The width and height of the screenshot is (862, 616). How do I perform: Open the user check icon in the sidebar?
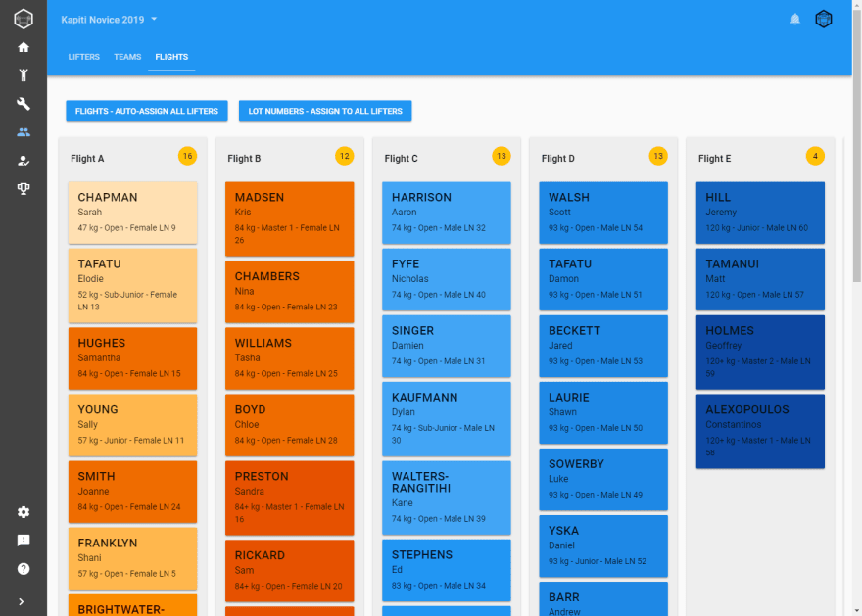click(24, 161)
